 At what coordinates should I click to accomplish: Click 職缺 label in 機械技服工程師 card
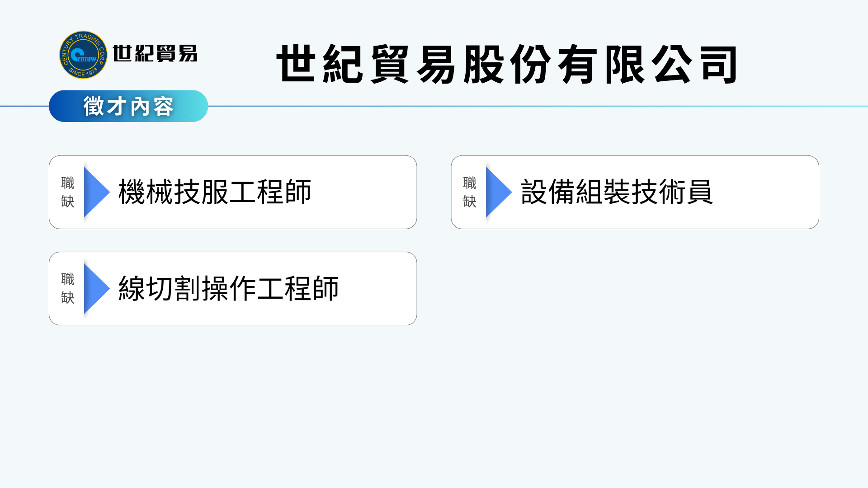click(x=68, y=192)
